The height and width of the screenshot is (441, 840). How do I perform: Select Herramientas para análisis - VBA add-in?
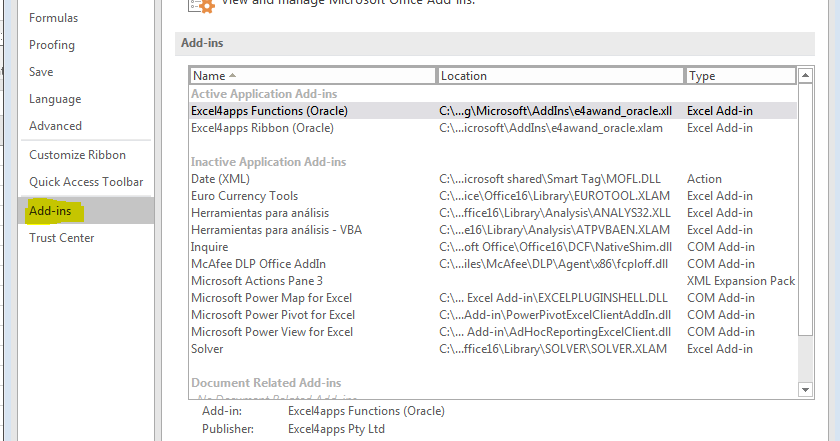(x=493, y=230)
